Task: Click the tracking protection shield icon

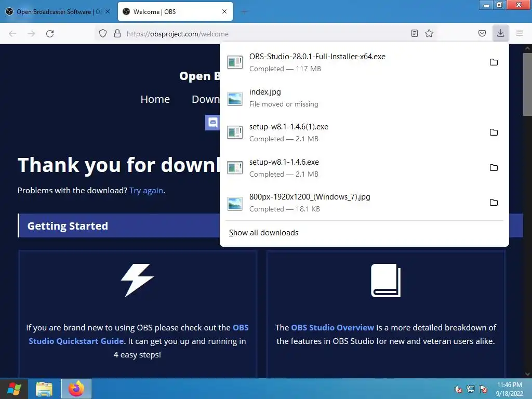Action: 103,33
